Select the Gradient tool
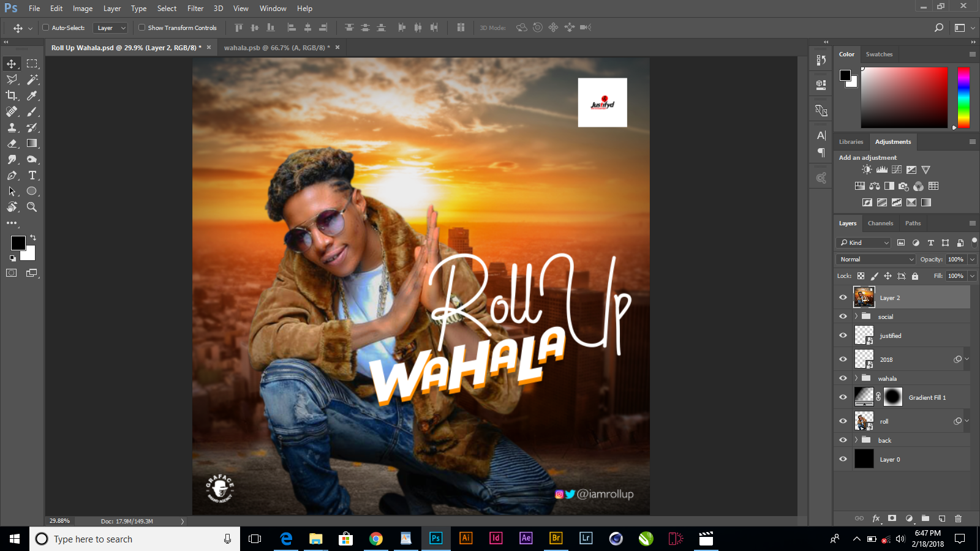The width and height of the screenshot is (980, 551). pyautogui.click(x=32, y=143)
